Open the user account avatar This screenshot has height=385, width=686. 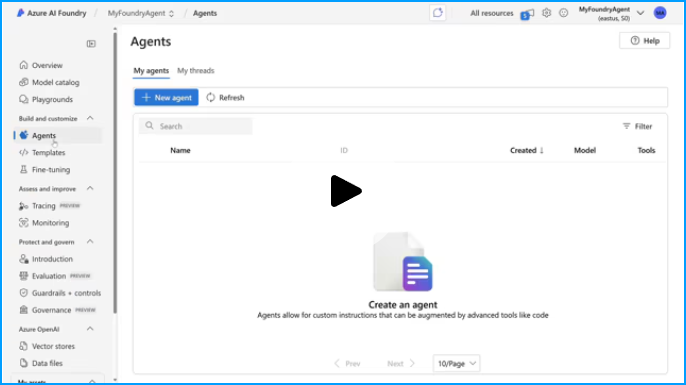coord(660,13)
